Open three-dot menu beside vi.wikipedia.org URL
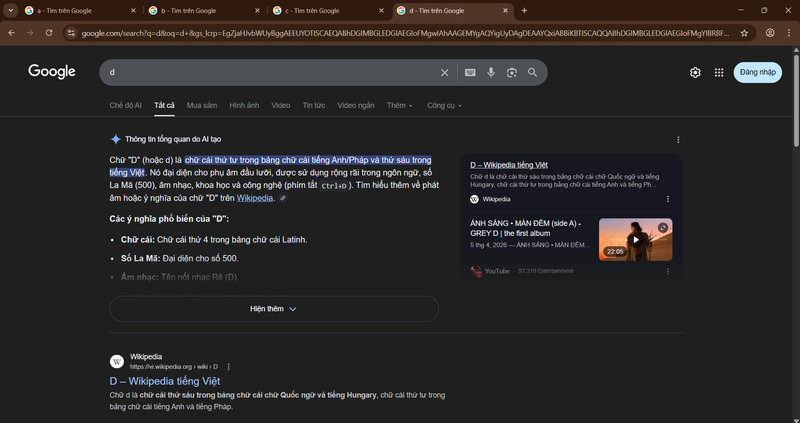 coord(229,367)
